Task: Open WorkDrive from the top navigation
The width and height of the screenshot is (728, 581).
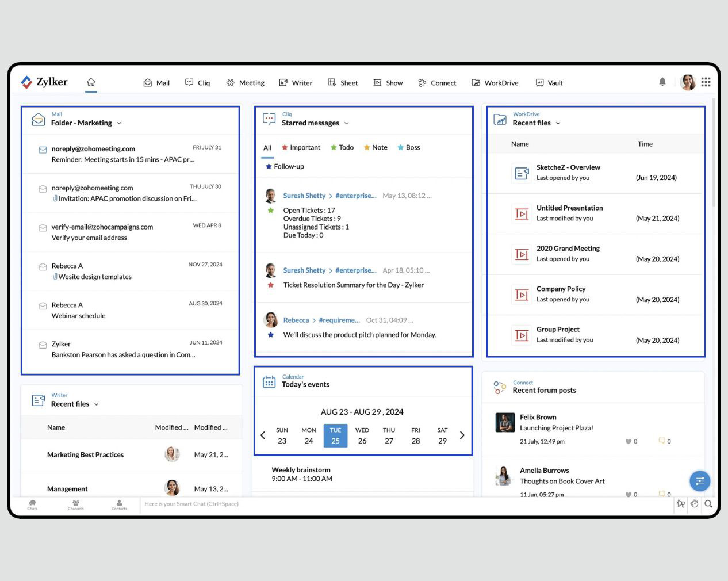Action: (495, 83)
